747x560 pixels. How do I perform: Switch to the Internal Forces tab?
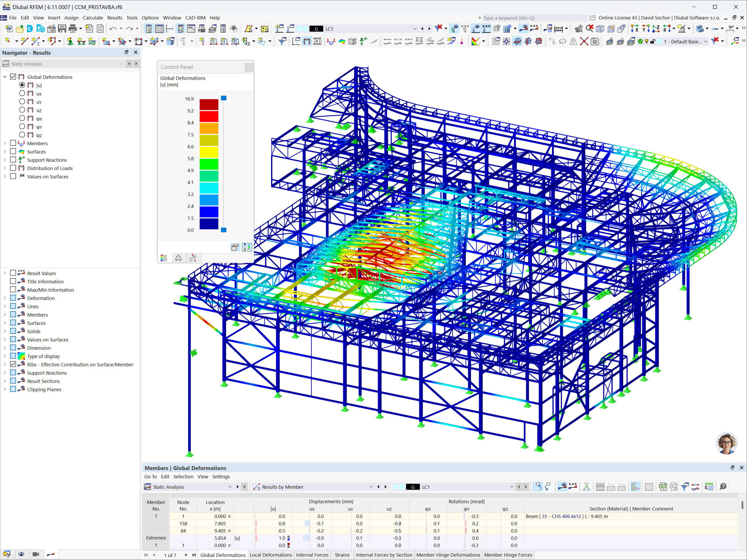coord(312,555)
